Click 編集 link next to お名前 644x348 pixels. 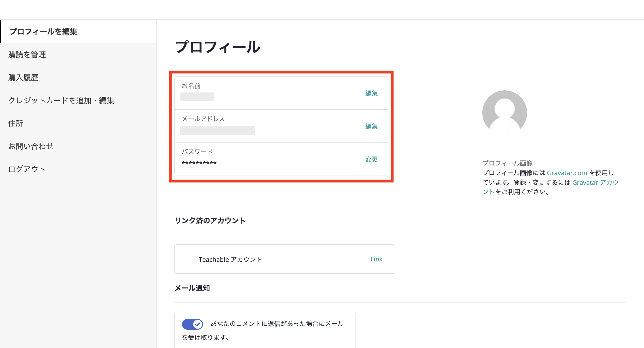point(371,93)
